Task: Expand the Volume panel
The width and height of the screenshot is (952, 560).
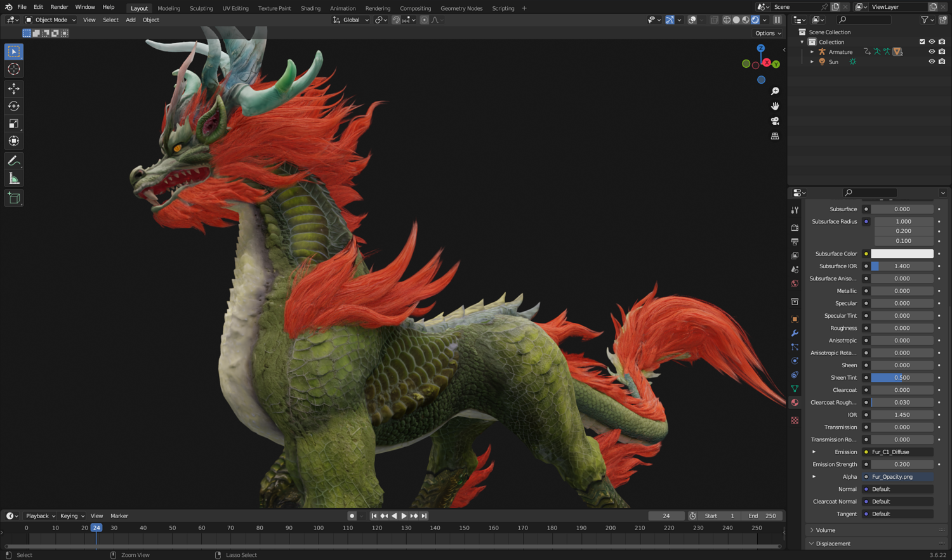Action: (825, 530)
